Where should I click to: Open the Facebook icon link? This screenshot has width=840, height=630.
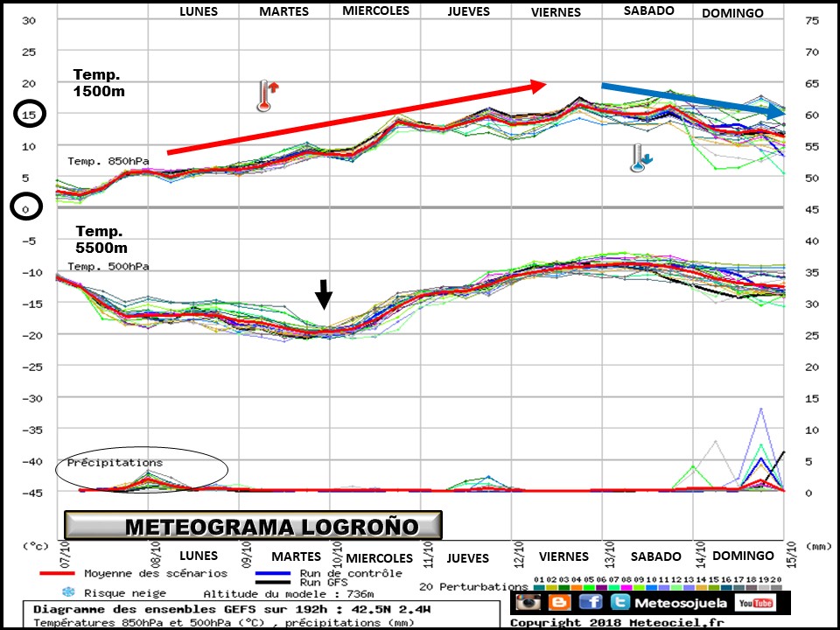pos(591,602)
